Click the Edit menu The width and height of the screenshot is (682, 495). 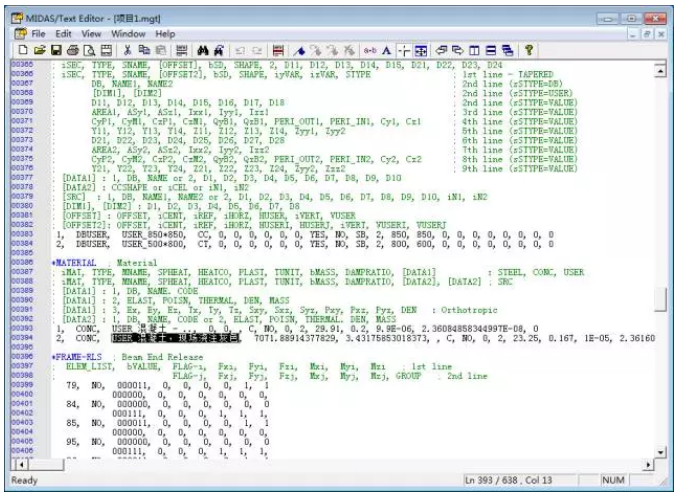[x=65, y=33]
